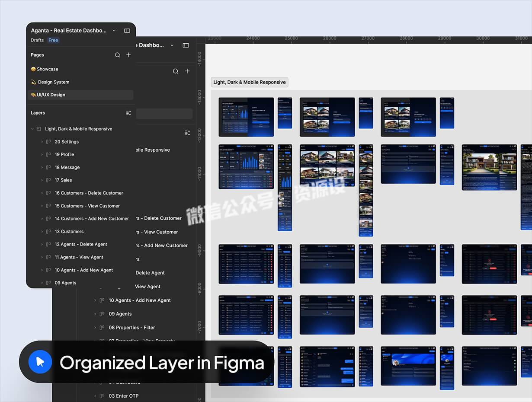532x402 pixels.
Task: Expand the 17 Sales layer
Action: click(x=42, y=180)
